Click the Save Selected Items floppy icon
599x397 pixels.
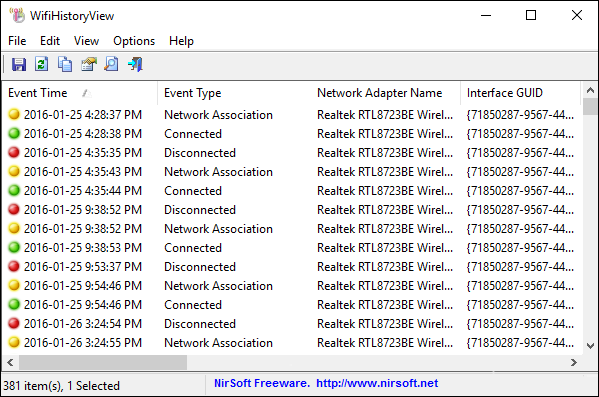click(x=19, y=64)
